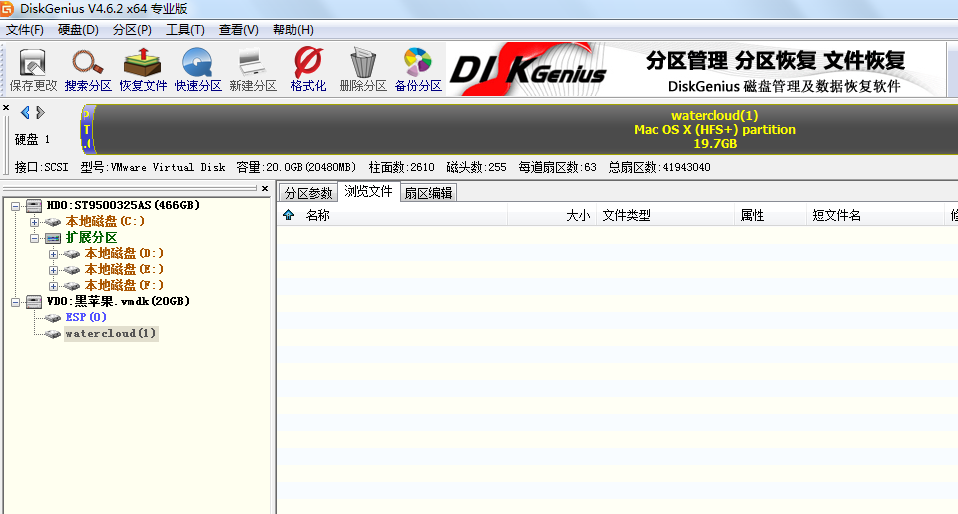Click the drive icon beside watercloud(1) in tree
Screen dimensions: 958x514
(53, 334)
